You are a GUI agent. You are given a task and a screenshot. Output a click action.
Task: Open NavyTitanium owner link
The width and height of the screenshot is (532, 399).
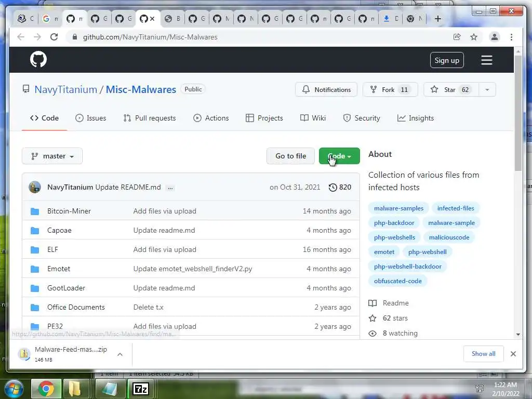pyautogui.click(x=65, y=89)
